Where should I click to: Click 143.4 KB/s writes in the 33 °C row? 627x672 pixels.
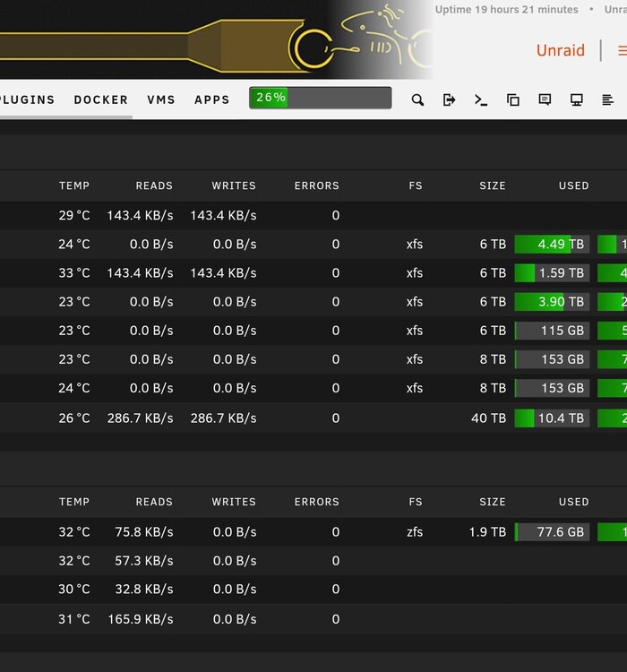pyautogui.click(x=223, y=273)
